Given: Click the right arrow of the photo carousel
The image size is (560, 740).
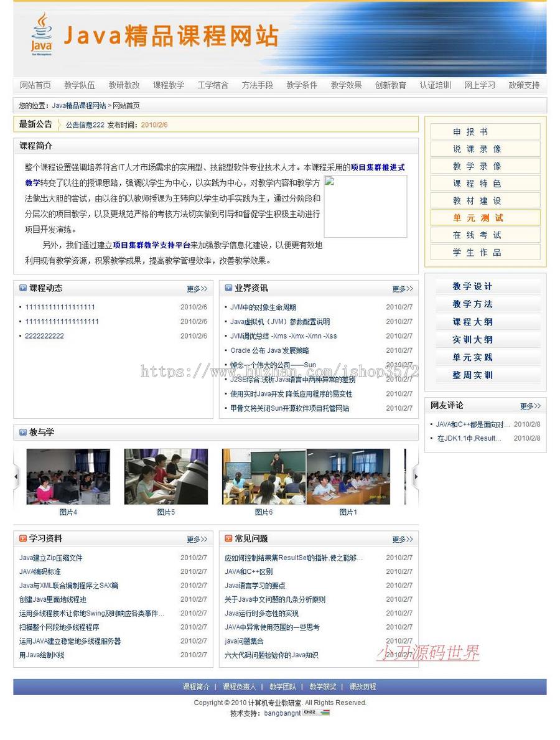Looking at the screenshot, I should 415,477.
